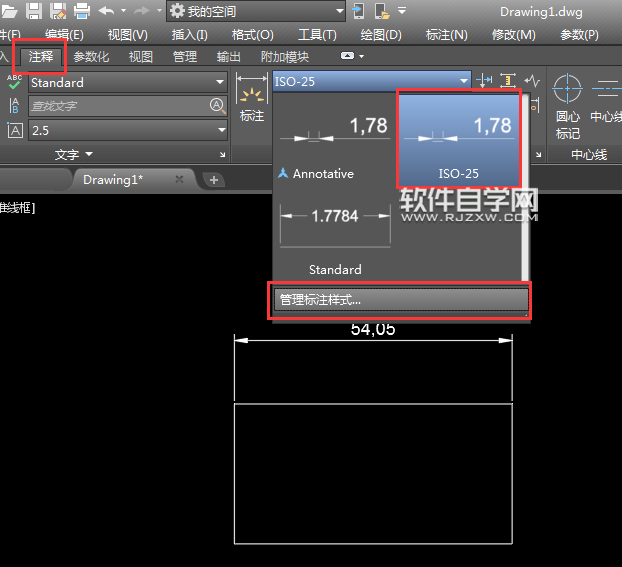Screen dimensions: 622x567
Task: Click the find text search icon
Action: [x=217, y=106]
